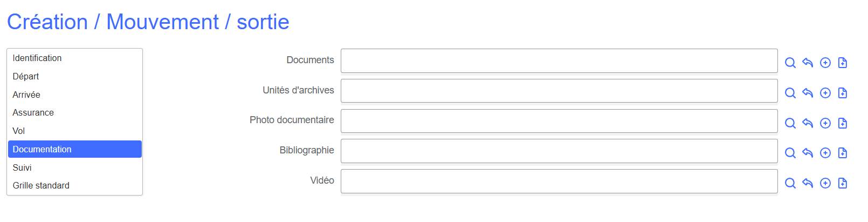
Task: Select the Suivi section
Action: click(22, 167)
